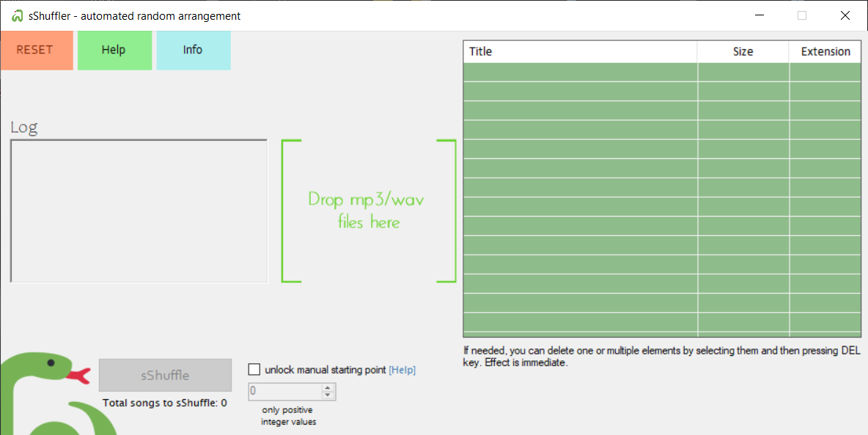
Task: Decrease starting point with down arrow
Action: pyautogui.click(x=328, y=395)
